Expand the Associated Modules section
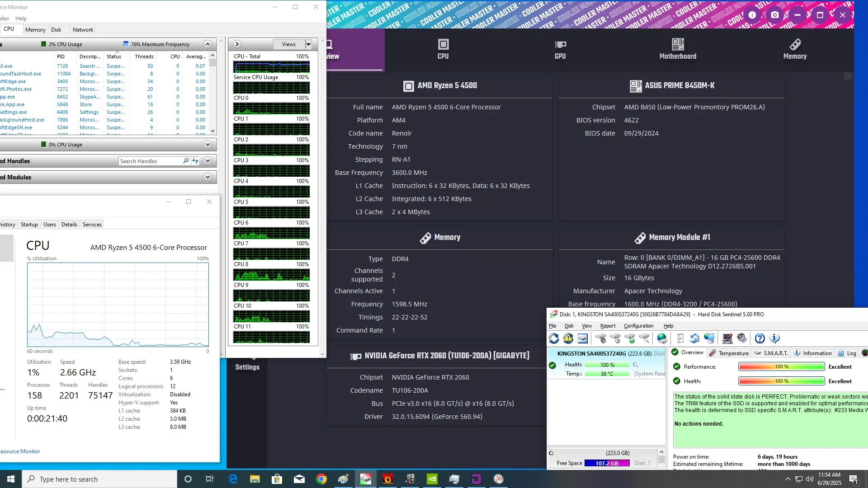Viewport: 868px width, 488px height. [208, 177]
